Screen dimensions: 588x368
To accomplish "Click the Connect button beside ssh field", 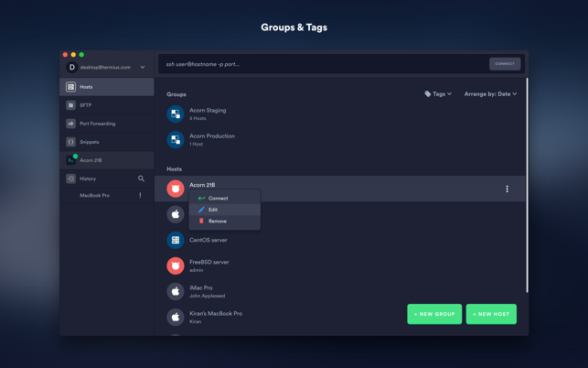I will (505, 64).
